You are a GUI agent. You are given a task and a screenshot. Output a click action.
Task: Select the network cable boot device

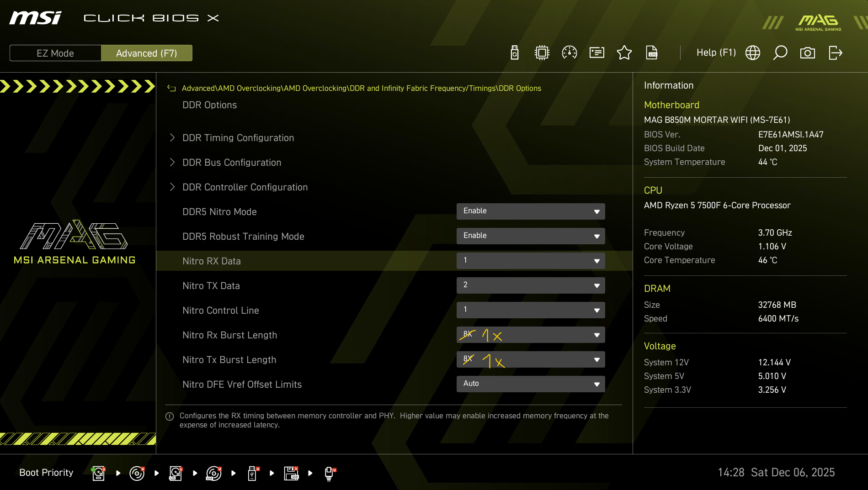click(330, 473)
